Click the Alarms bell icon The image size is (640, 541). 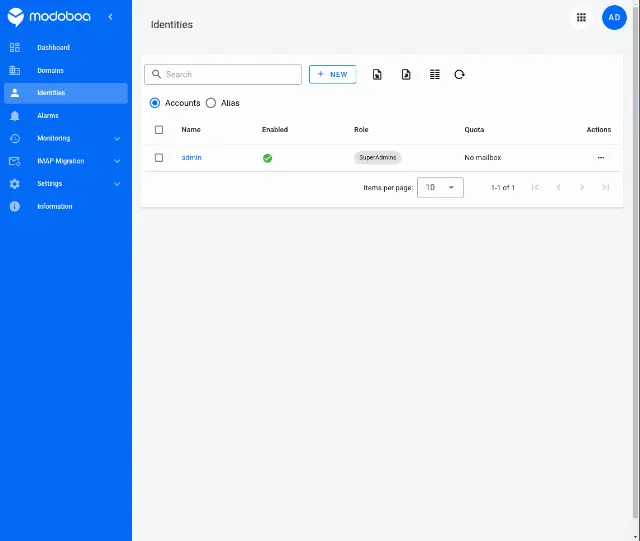tap(15, 116)
